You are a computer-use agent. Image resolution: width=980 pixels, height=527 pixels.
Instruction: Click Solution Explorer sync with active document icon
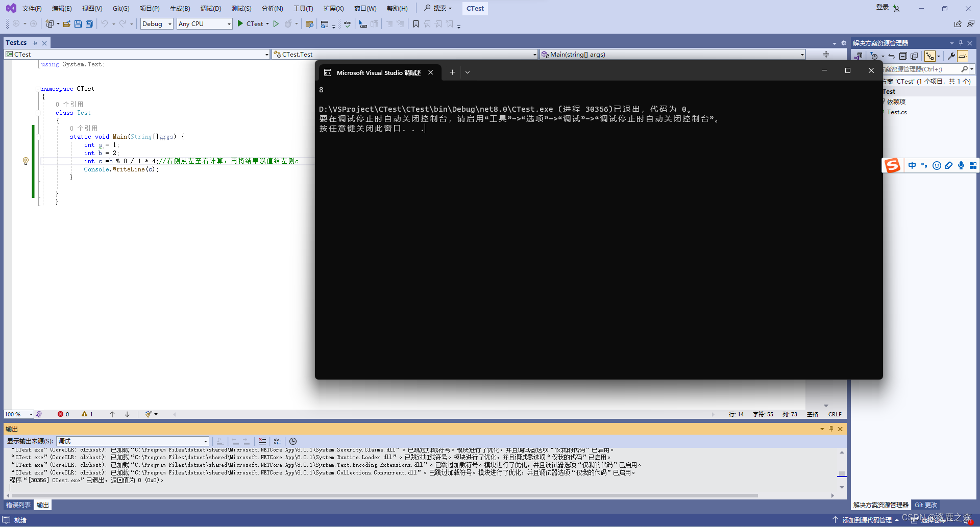pos(892,56)
